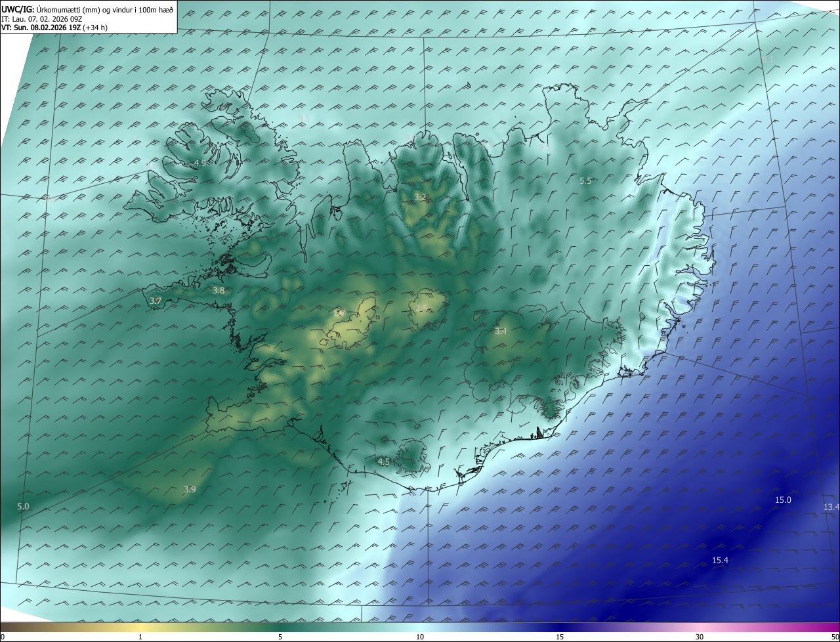Click the pink colorbar segment above tick 30
Viewport: 840px width, 642px height.
[x=700, y=626]
